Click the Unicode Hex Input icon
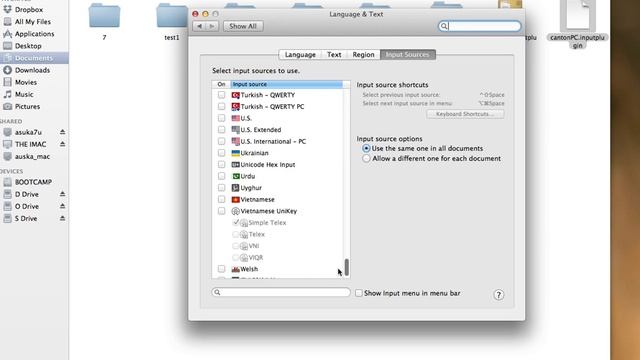The width and height of the screenshot is (640, 360). pyautogui.click(x=236, y=164)
